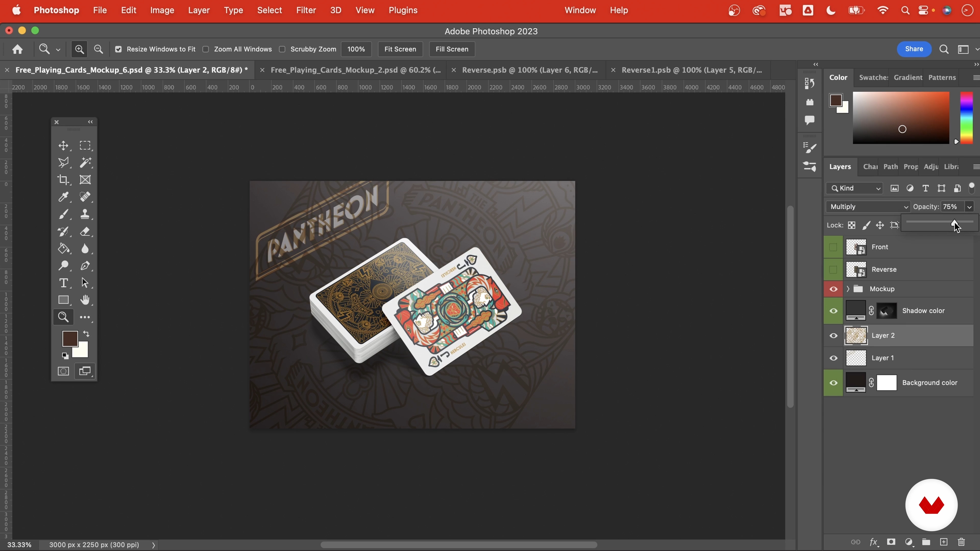Hide the Mockup group
The image size is (980, 551).
(x=833, y=289)
